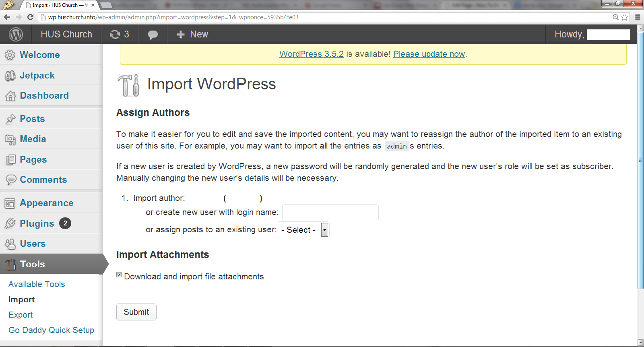Click the Tools hammer icon in sidebar
This screenshot has width=644, height=347.
[x=10, y=264]
